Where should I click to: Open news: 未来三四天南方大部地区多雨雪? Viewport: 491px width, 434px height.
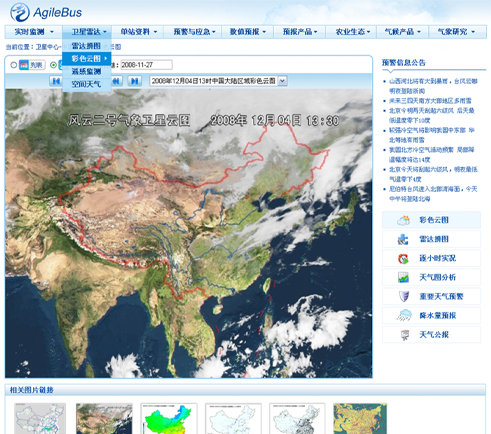(x=430, y=101)
